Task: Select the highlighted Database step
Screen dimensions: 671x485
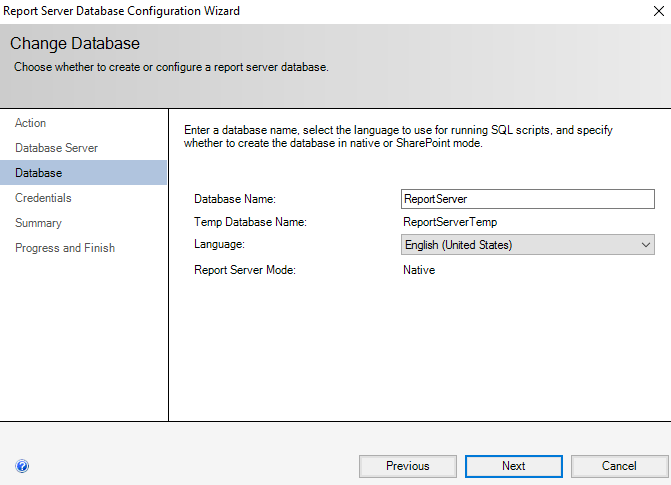Action: pos(83,173)
